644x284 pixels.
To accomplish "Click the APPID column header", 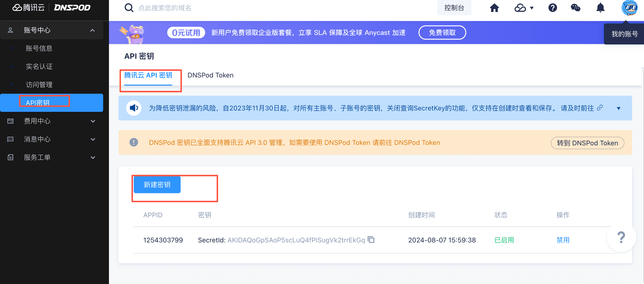I will pyautogui.click(x=153, y=215).
